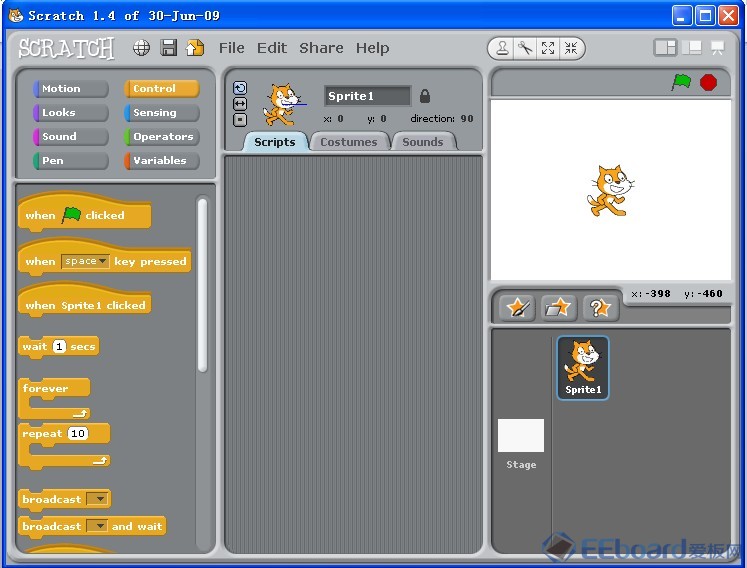Select the Motion block category
The image size is (747, 568).
click(x=71, y=89)
